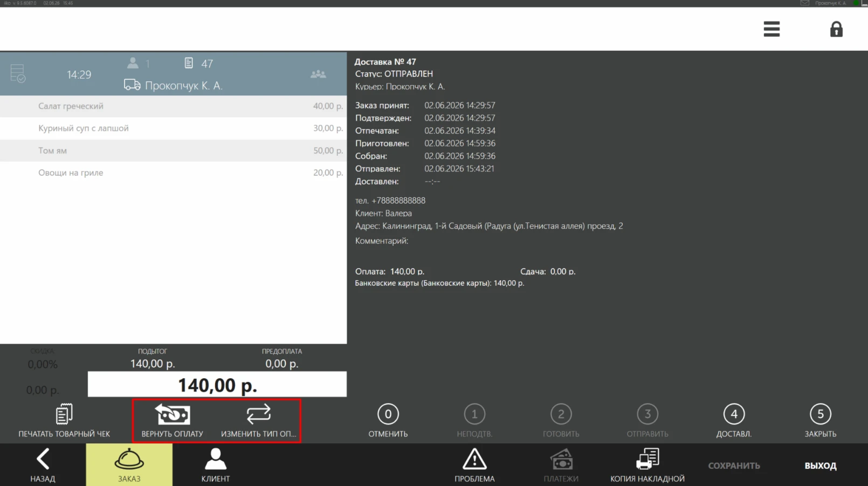The width and height of the screenshot is (868, 486).
Task: Switch to Клиент tab
Action: point(216,464)
